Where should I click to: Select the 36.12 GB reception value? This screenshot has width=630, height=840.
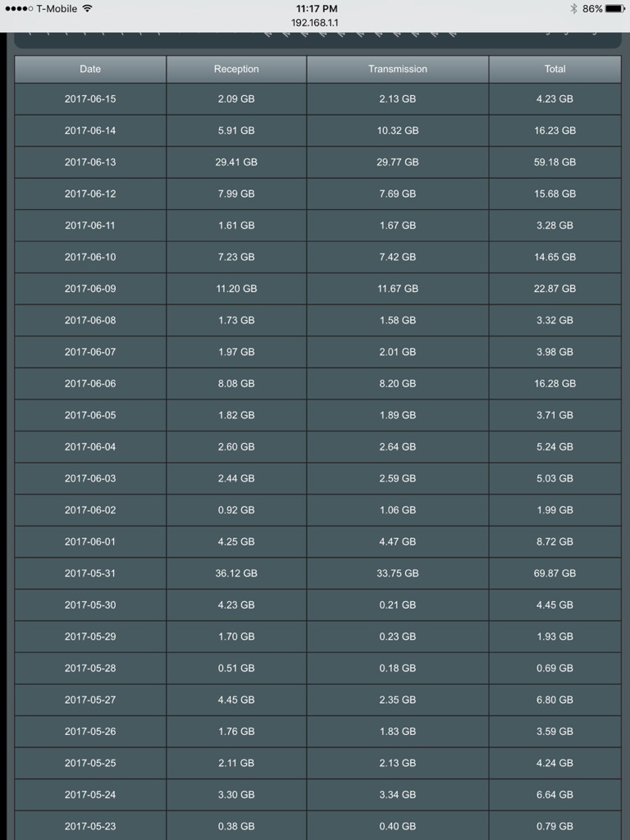click(236, 573)
